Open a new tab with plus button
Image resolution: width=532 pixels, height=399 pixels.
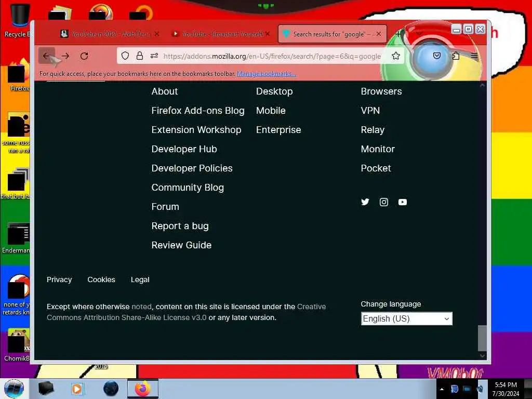(397, 34)
